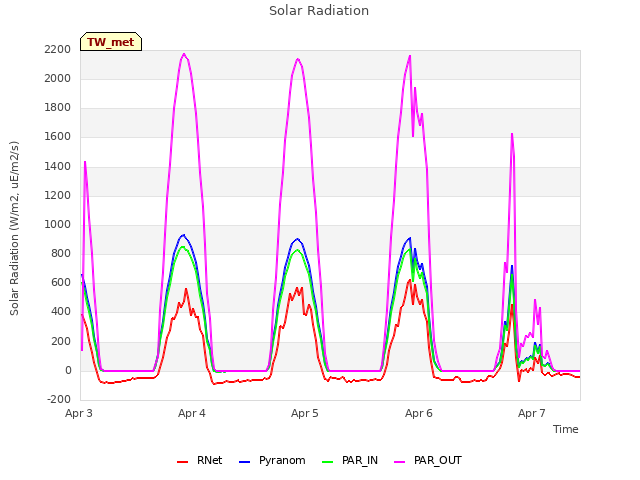
Task: Click the Time x-axis label
Action: (566, 429)
